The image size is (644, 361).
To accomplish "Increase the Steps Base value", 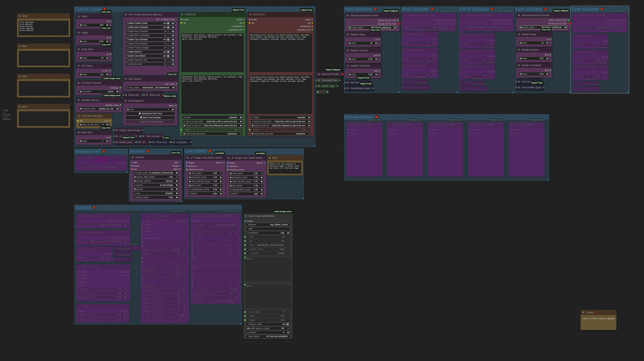I will (x=107, y=58).
